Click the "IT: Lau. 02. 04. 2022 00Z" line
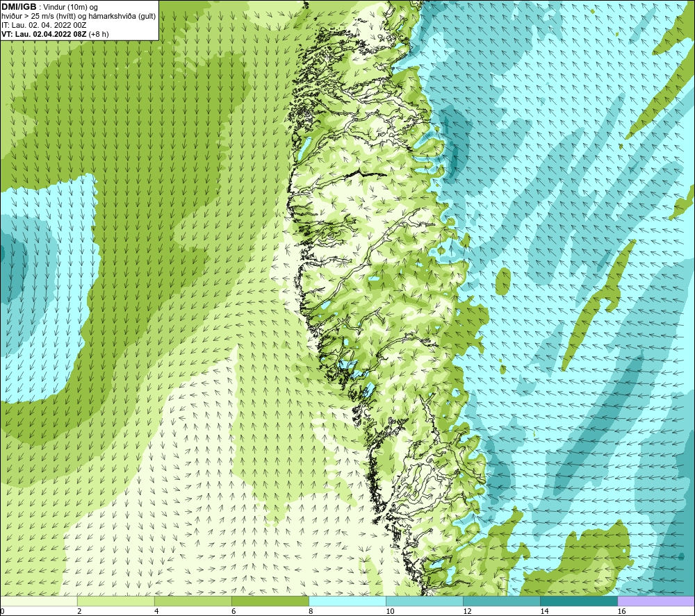This screenshot has height=616, width=695. (44, 25)
